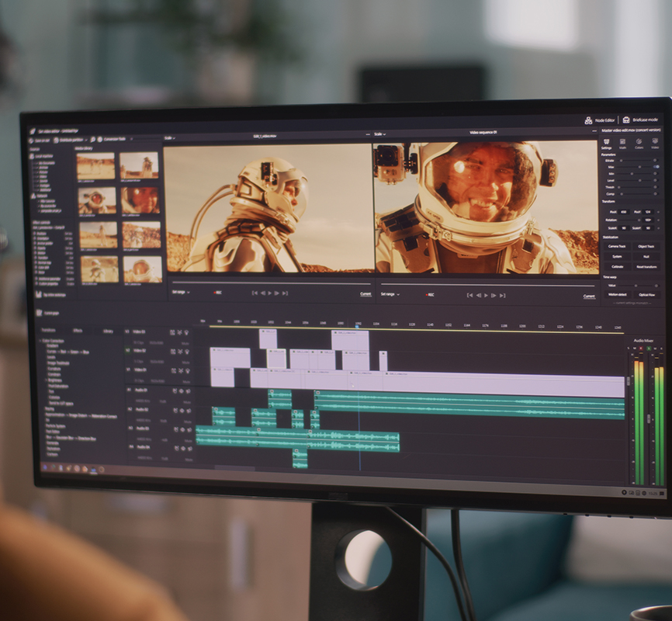Open the Set range dropdown under left viewer

[180, 292]
